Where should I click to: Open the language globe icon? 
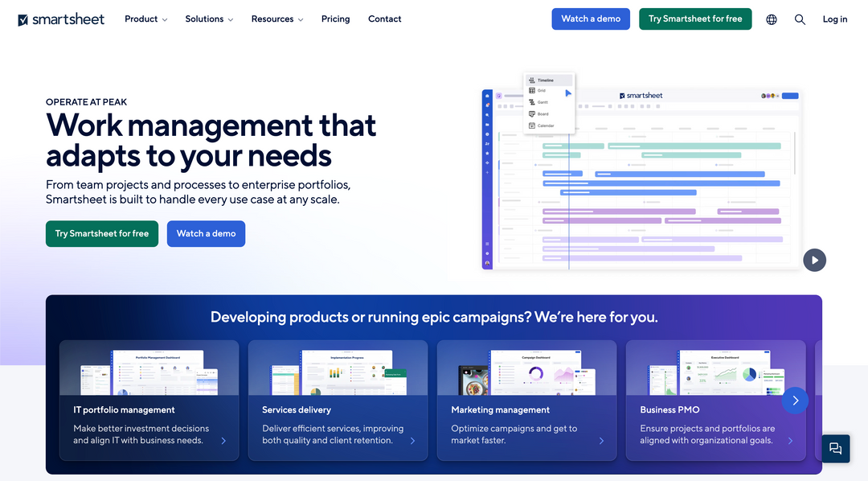click(771, 19)
